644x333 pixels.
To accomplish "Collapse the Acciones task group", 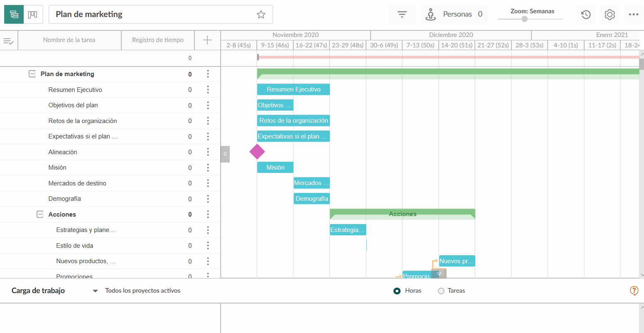I will [x=40, y=214].
